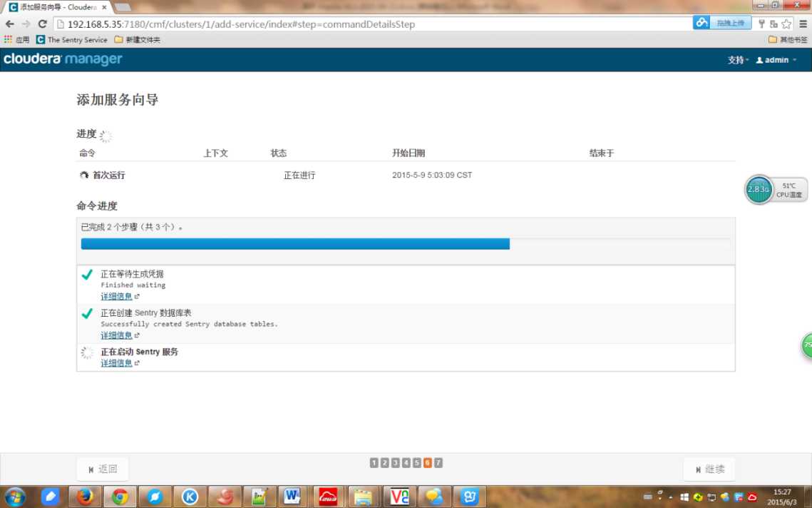Screen dimensions: 812x508
Task: Open the admin user dropdown menu
Action: pyautogui.click(x=776, y=60)
